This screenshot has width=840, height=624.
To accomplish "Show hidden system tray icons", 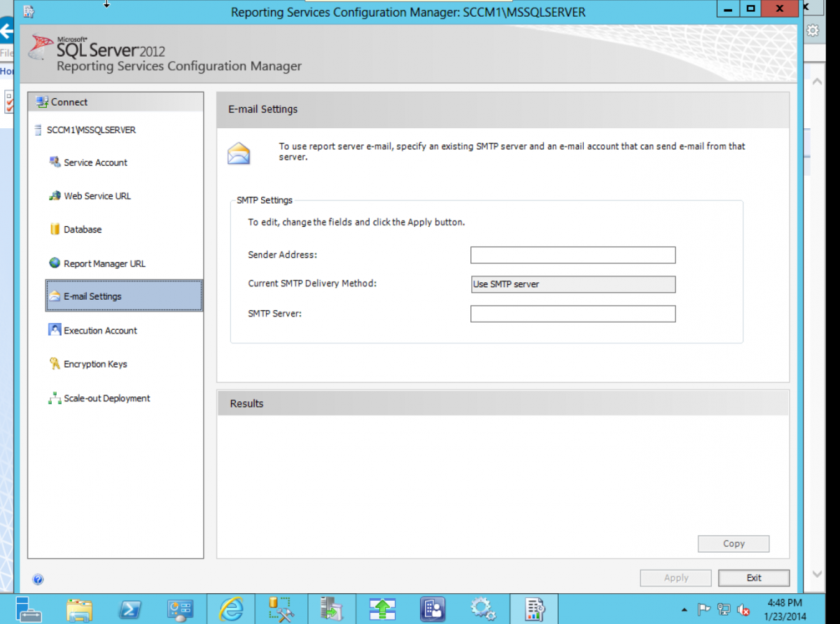I will tap(684, 610).
